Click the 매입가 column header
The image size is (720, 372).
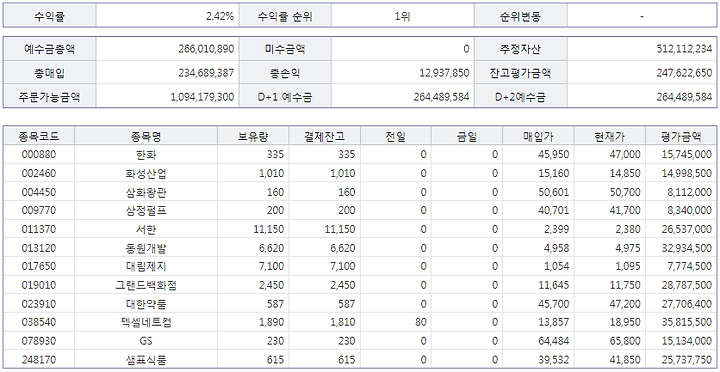point(538,136)
